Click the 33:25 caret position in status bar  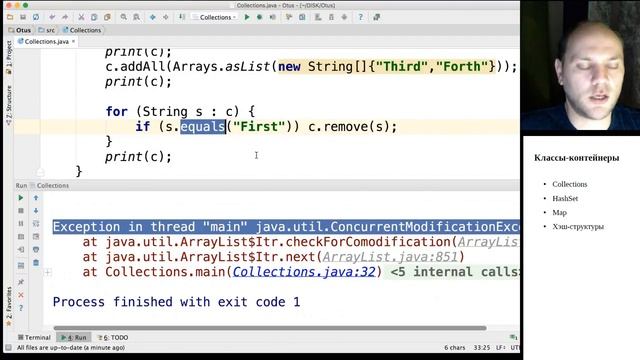(x=482, y=348)
